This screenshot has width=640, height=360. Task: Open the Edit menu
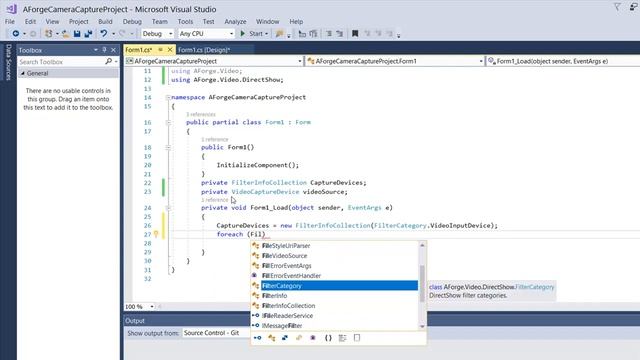coord(30,22)
